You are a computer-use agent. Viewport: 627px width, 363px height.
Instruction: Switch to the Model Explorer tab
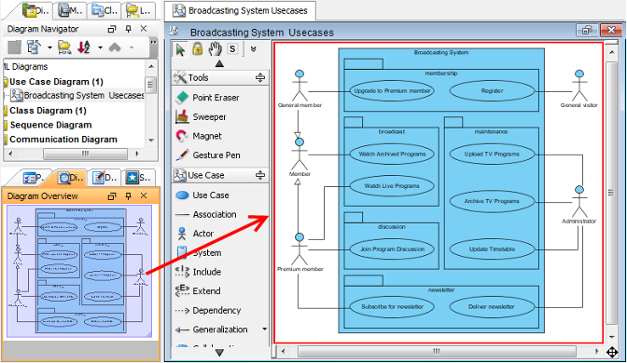[70, 10]
